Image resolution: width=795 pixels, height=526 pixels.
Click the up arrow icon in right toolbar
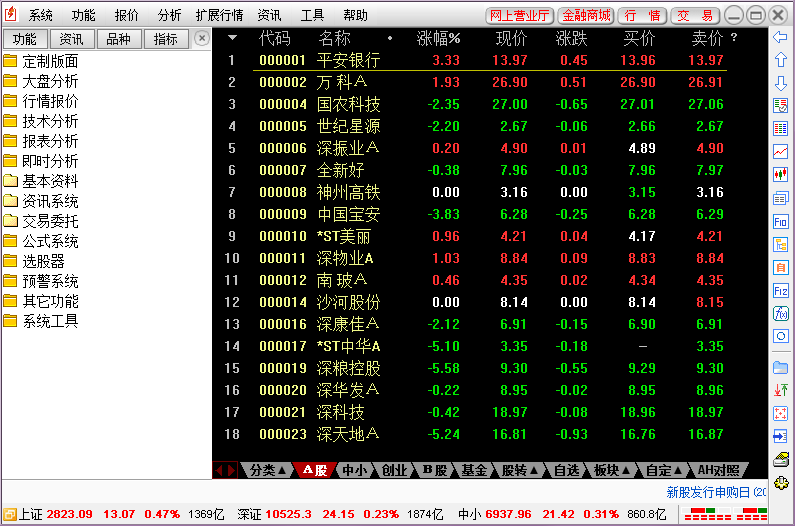(x=781, y=60)
